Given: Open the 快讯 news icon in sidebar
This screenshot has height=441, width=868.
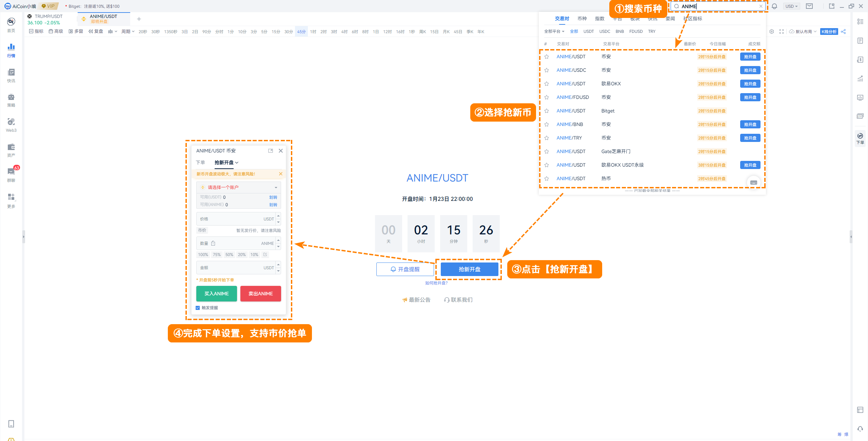Looking at the screenshot, I should coord(11,75).
